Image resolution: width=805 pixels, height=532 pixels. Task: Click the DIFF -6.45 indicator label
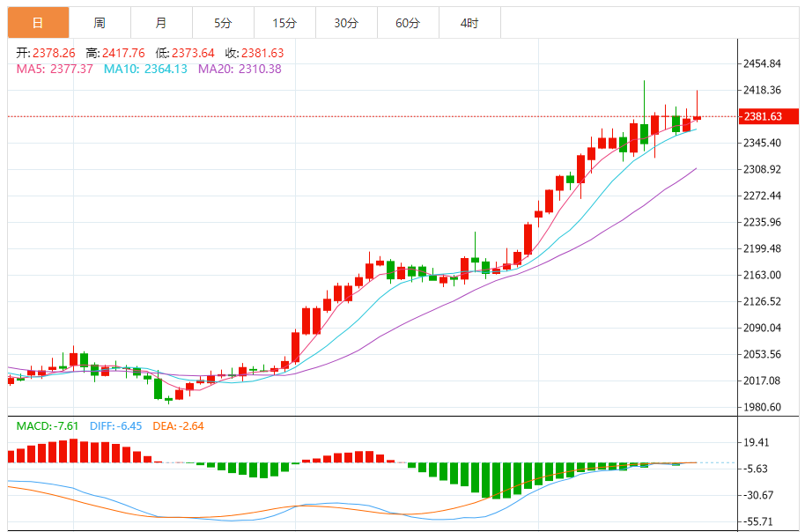pos(114,426)
